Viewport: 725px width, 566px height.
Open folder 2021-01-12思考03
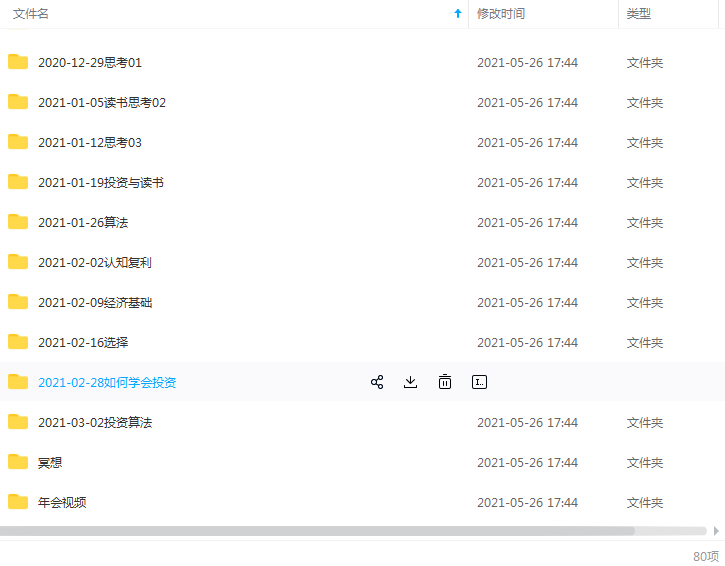[x=90, y=142]
